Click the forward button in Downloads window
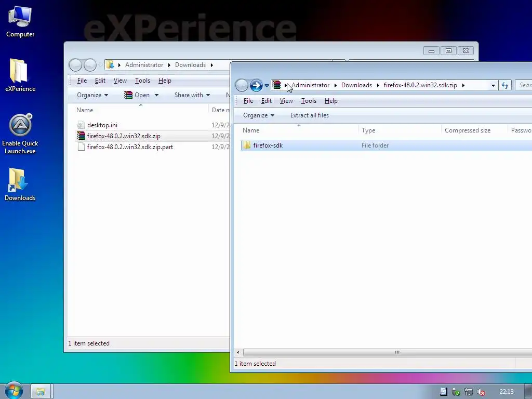Viewport: 532px width, 399px height. [x=90, y=65]
